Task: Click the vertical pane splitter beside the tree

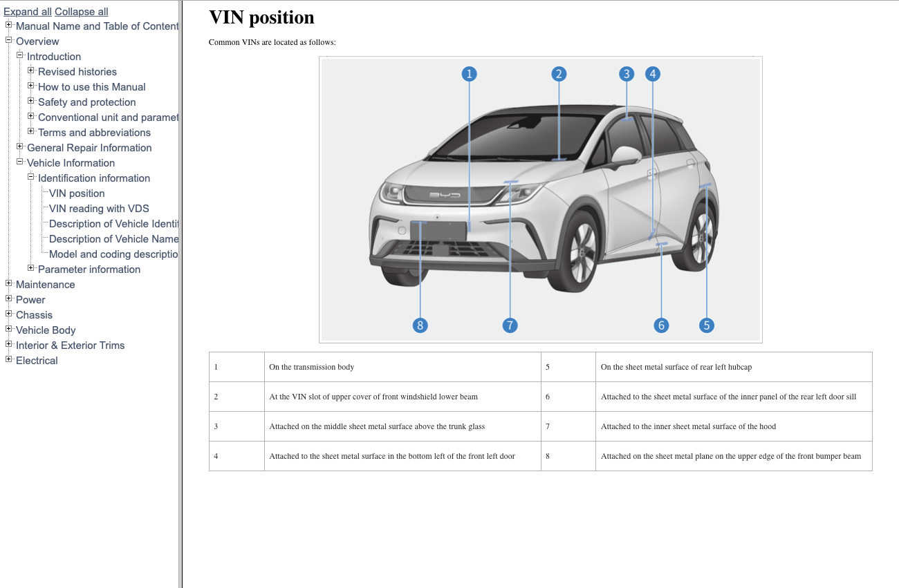Action: coord(180,294)
